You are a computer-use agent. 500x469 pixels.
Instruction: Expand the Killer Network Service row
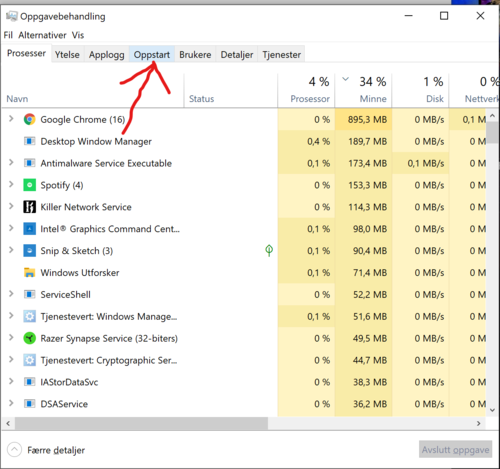coord(11,206)
